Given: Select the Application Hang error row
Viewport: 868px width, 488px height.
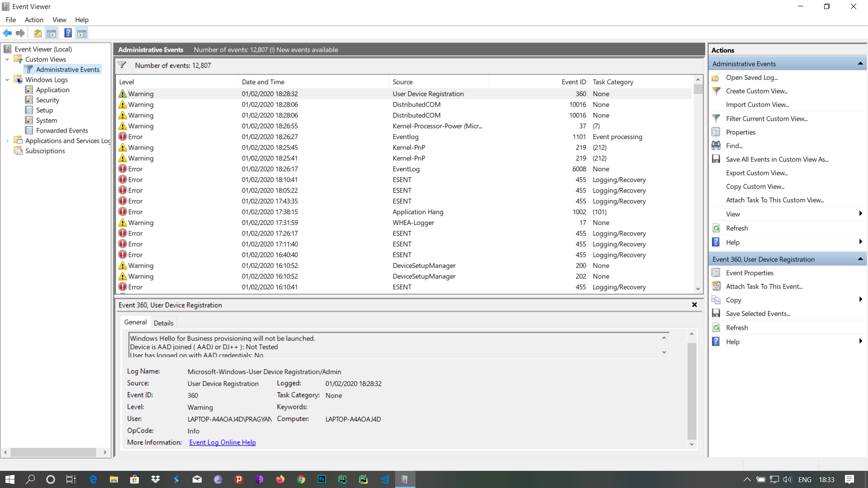Looking at the screenshot, I should click(x=404, y=211).
